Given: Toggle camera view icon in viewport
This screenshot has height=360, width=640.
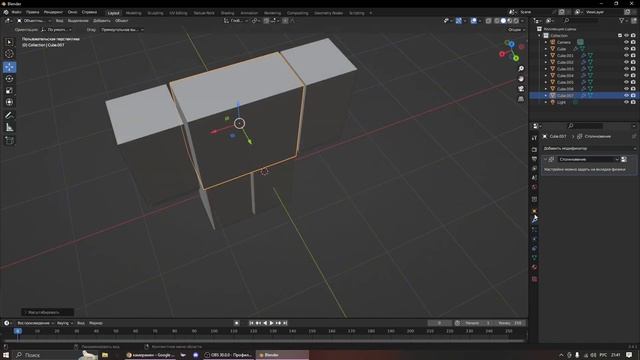Looking at the screenshot, I should 521,89.
